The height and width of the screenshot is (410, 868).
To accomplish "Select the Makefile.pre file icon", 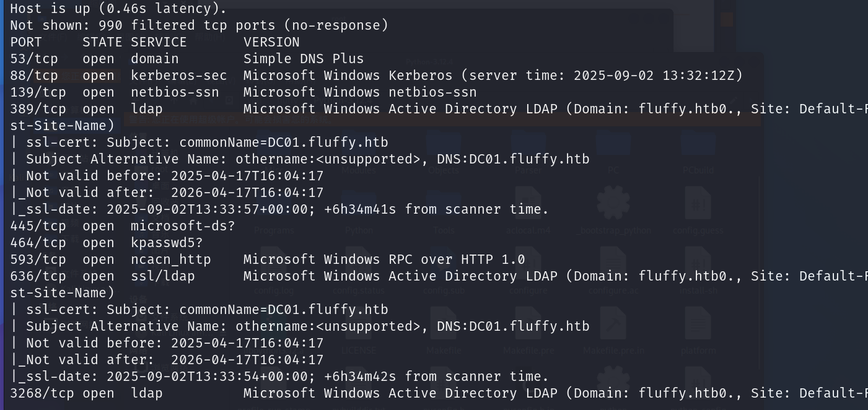I will pyautogui.click(x=528, y=324).
